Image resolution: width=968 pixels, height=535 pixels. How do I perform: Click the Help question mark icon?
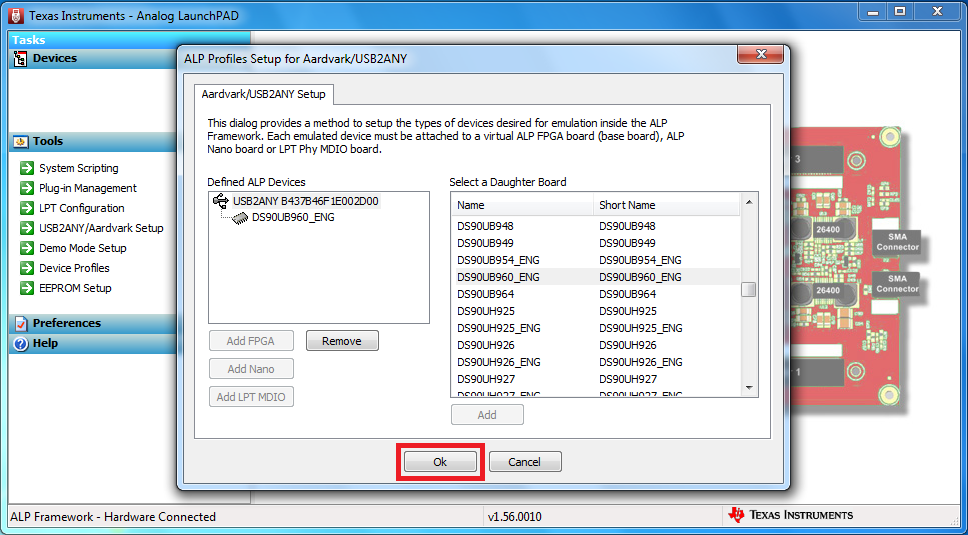20,343
